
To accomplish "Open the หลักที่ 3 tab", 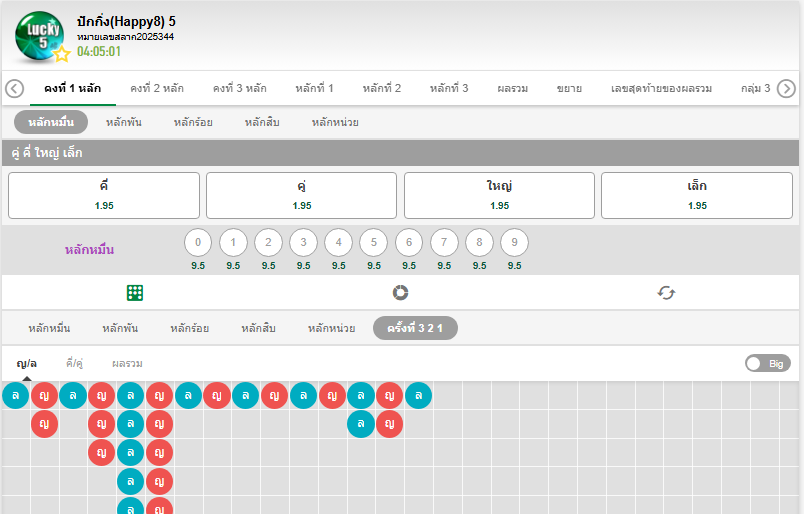I will (449, 88).
